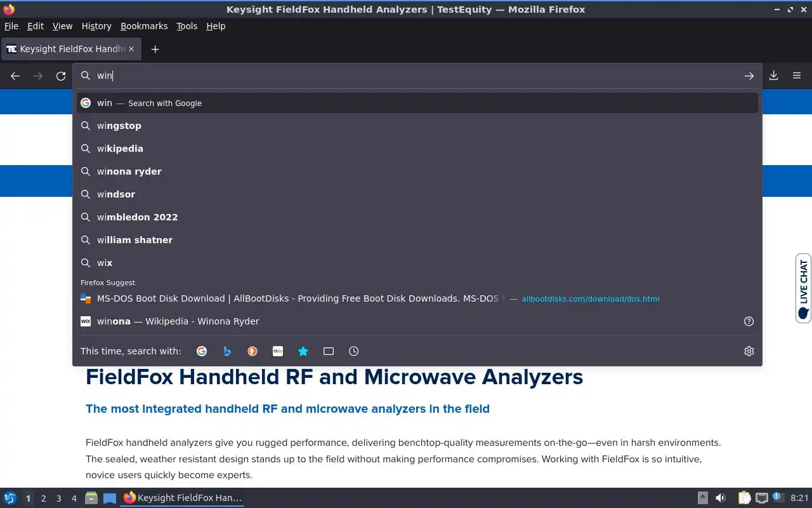This screenshot has width=812, height=508.
Task: Open the Bookmarks menu
Action: [144, 26]
